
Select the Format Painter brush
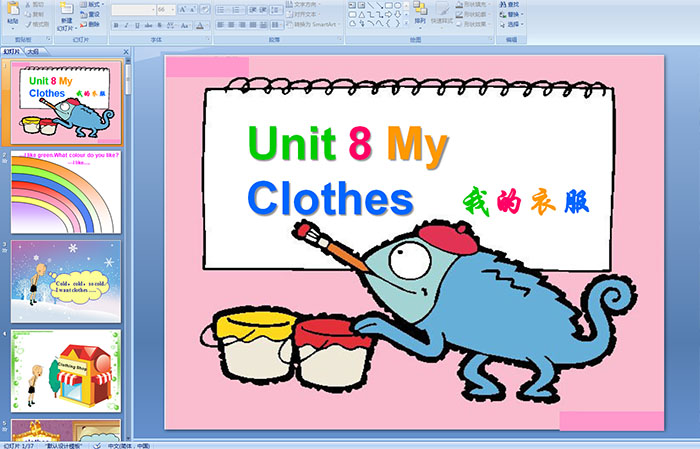point(28,25)
